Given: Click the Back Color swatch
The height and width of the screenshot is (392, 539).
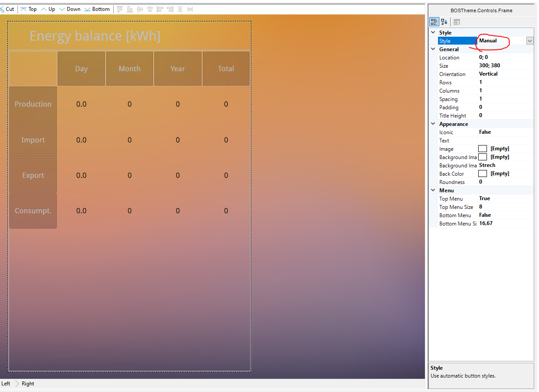Looking at the screenshot, I should [x=483, y=173].
